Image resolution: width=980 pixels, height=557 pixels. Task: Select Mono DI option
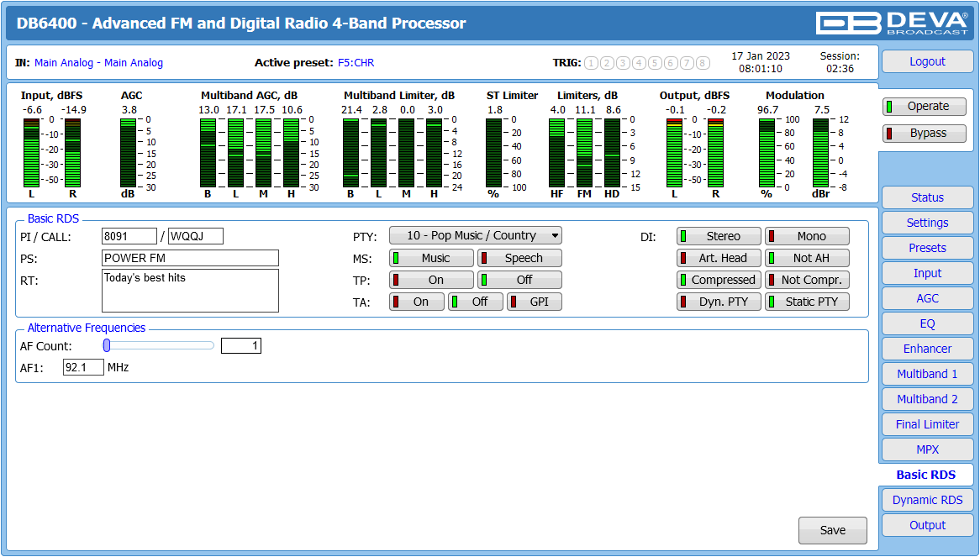807,236
